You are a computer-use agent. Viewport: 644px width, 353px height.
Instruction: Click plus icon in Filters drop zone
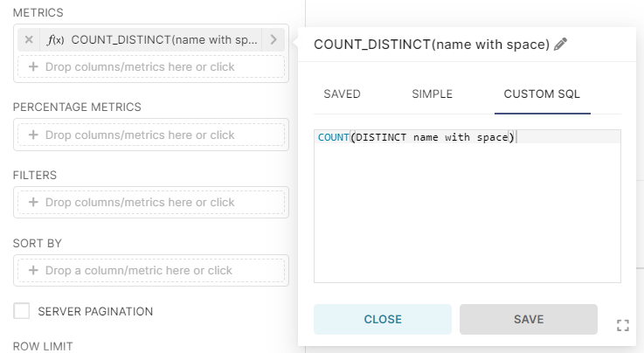tap(33, 202)
